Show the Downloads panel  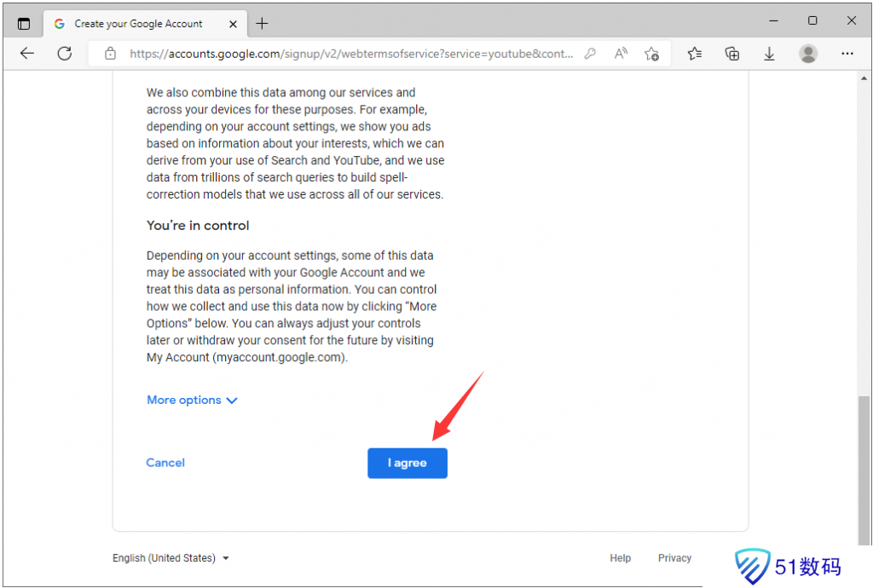769,54
